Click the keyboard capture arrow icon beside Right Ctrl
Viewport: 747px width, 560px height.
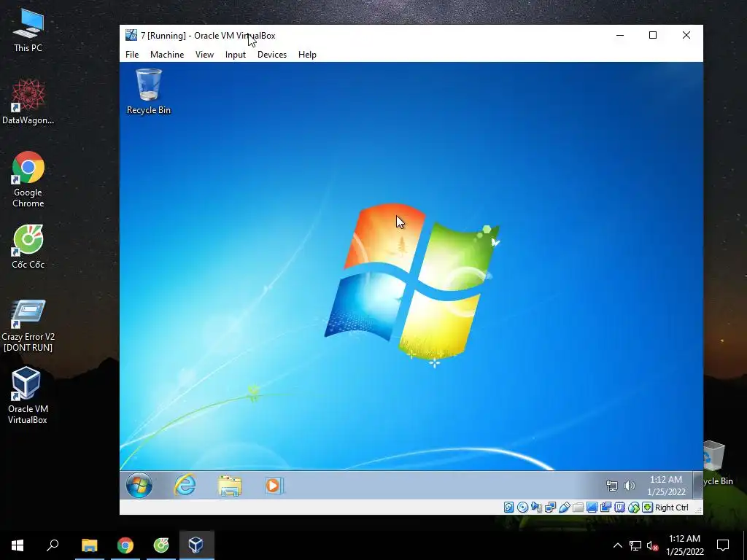coord(648,507)
